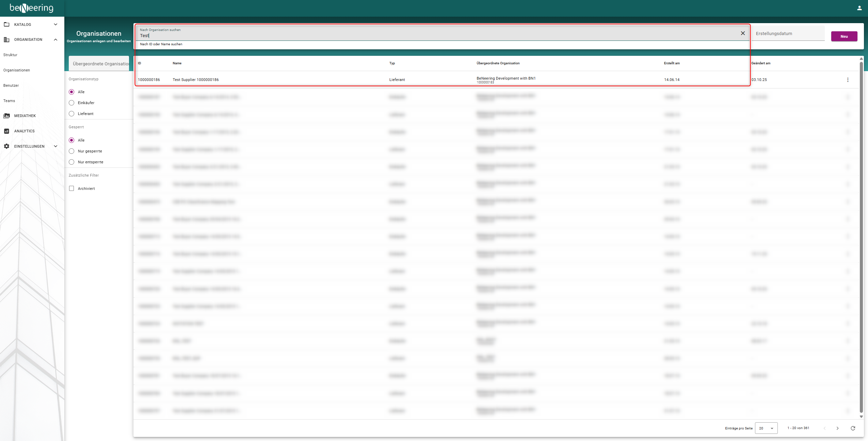This screenshot has width=868, height=441.
Task: Click the Einstellungen gear icon
Action: pyautogui.click(x=6, y=146)
